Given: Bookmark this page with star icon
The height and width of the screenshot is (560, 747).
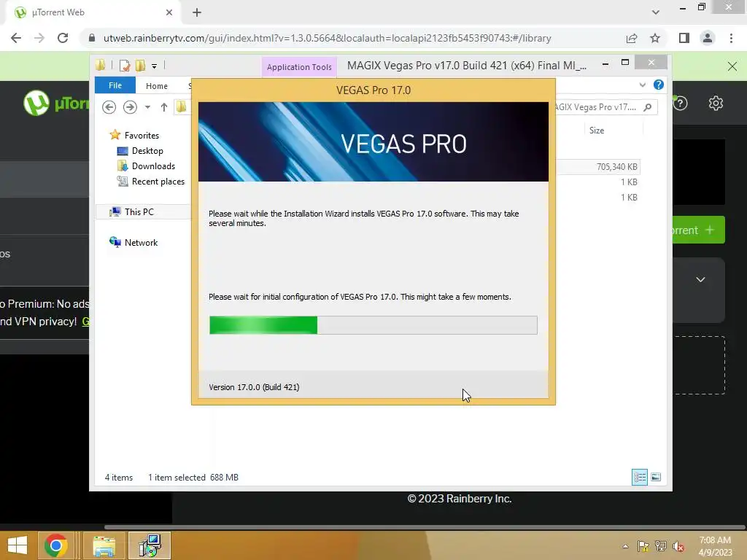Looking at the screenshot, I should (655, 38).
